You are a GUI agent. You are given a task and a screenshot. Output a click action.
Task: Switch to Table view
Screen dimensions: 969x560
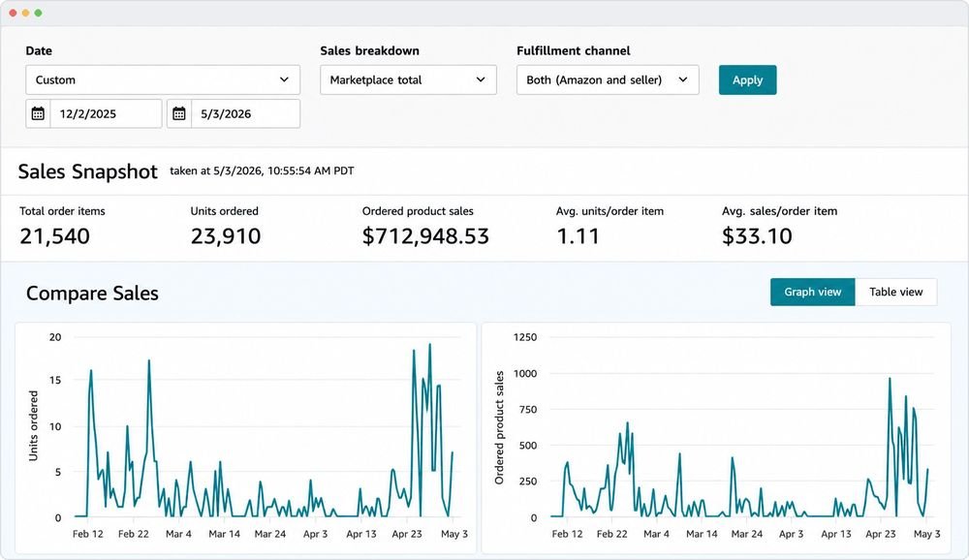point(895,292)
